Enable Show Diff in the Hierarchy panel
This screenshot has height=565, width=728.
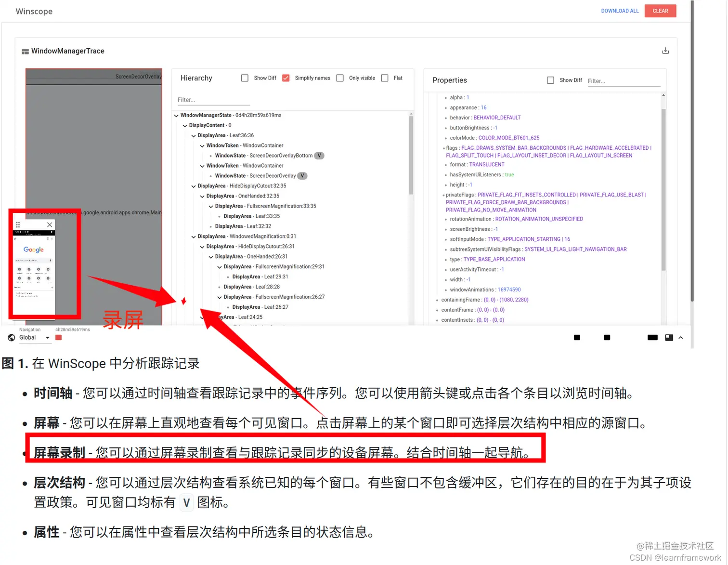click(x=245, y=78)
